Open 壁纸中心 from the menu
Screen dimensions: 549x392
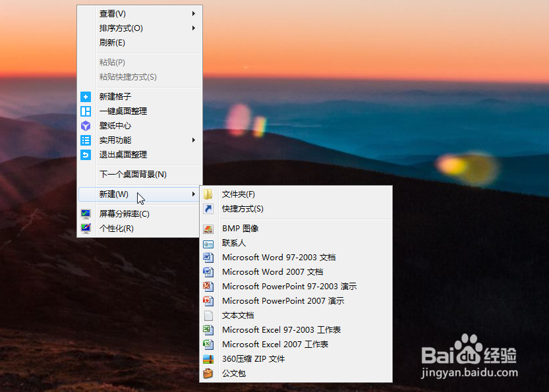140,126
